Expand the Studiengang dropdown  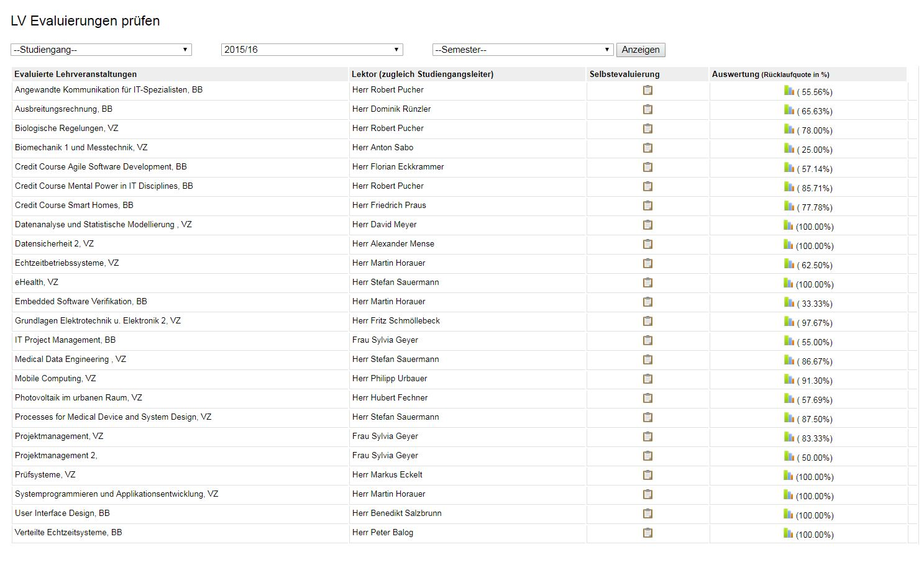pos(101,50)
